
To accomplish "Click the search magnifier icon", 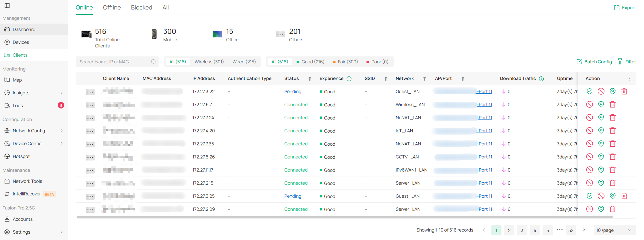I will pos(154,62).
